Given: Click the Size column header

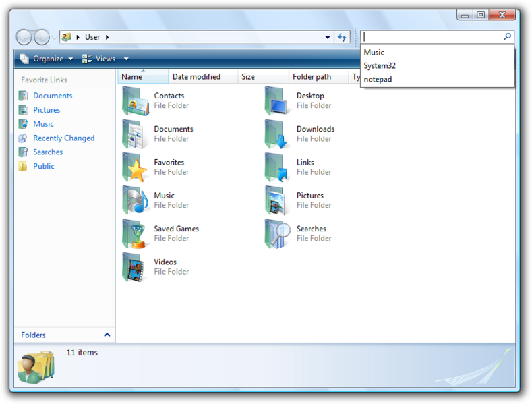Looking at the screenshot, I should click(249, 77).
